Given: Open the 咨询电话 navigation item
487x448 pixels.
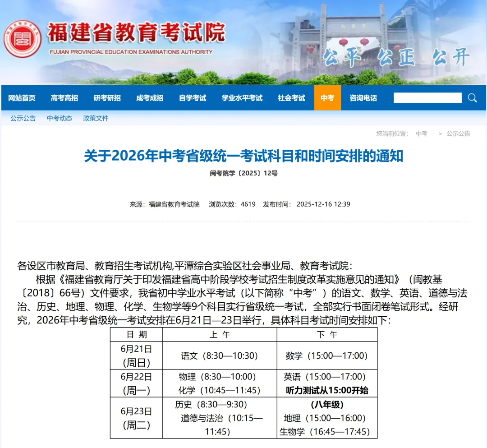Looking at the screenshot, I should [363, 97].
